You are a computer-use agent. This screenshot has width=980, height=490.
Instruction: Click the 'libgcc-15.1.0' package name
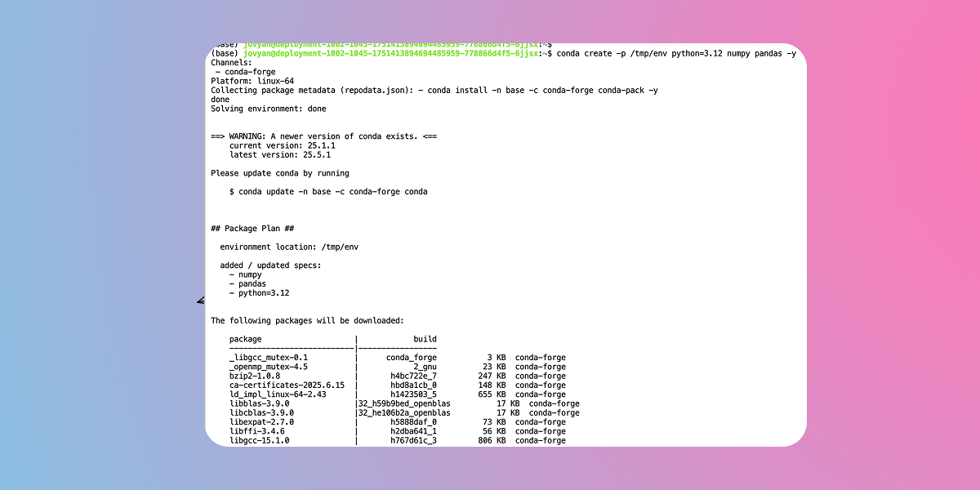coord(260,440)
